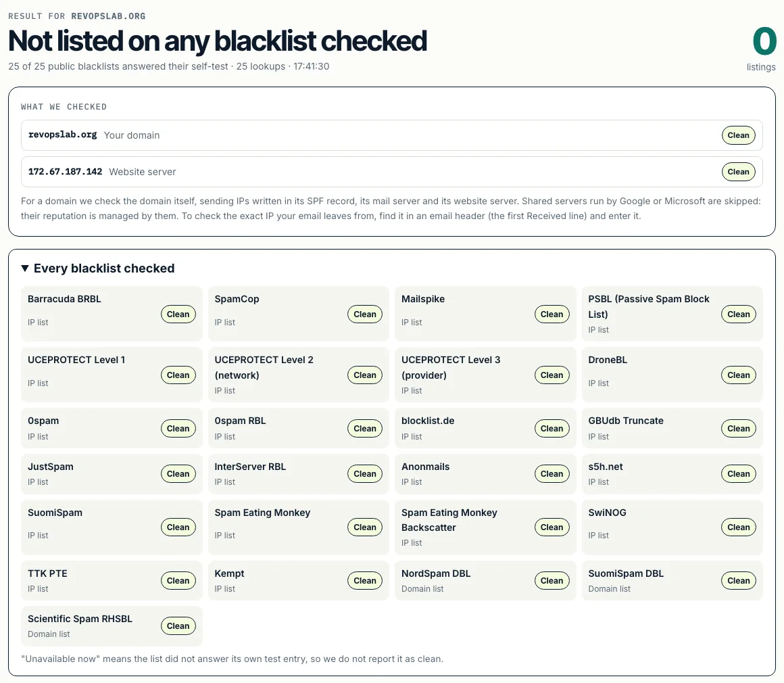Click the Barracuda BRBL name
This screenshot has height=683, width=784.
tap(64, 299)
